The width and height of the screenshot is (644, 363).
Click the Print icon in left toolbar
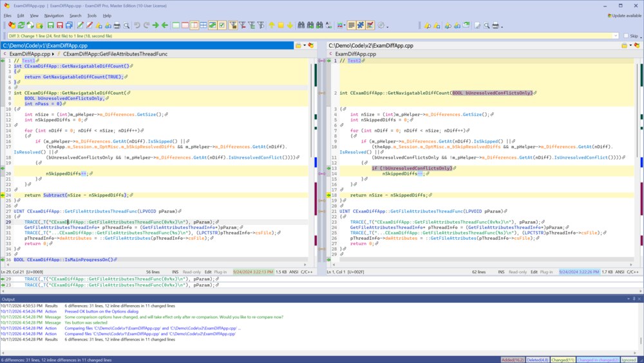click(x=117, y=26)
